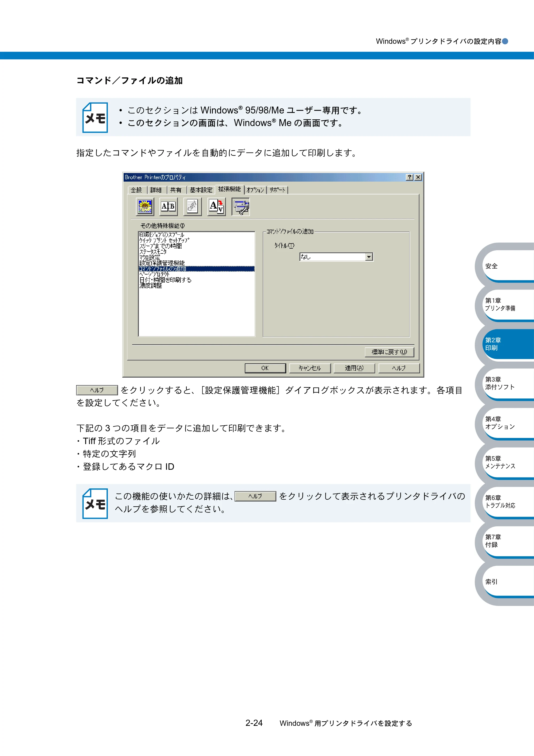The image size is (534, 756).
Task: Select 設定保護管理機能 in the list
Action: pos(197,263)
